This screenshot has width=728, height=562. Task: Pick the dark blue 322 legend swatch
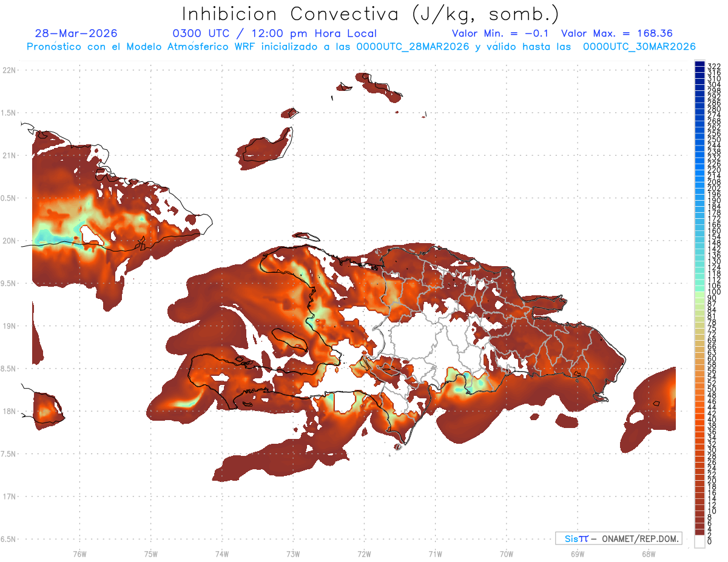[699, 64]
